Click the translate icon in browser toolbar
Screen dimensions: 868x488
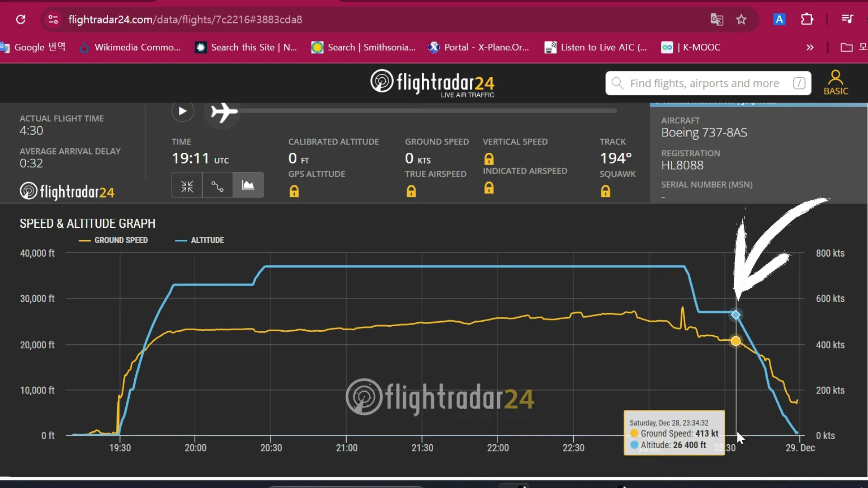(717, 19)
